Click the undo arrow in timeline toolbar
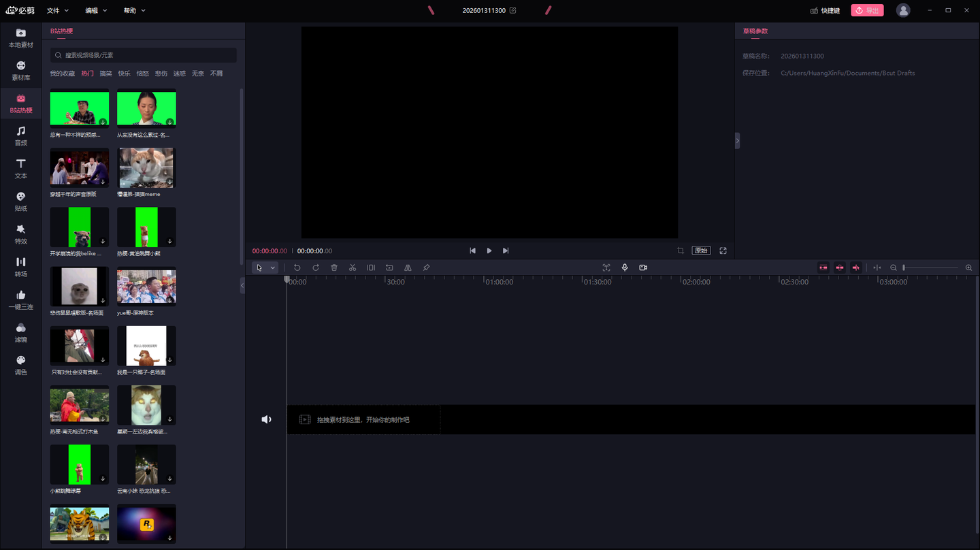This screenshot has height=550, width=980. point(297,268)
